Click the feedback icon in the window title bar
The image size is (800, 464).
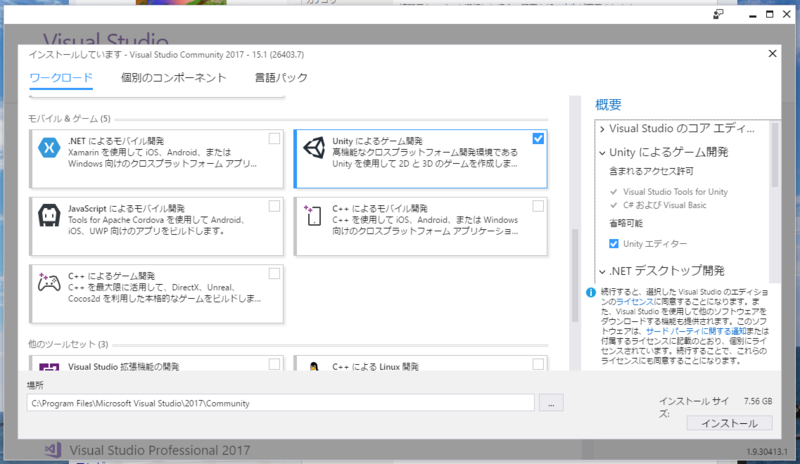click(718, 15)
